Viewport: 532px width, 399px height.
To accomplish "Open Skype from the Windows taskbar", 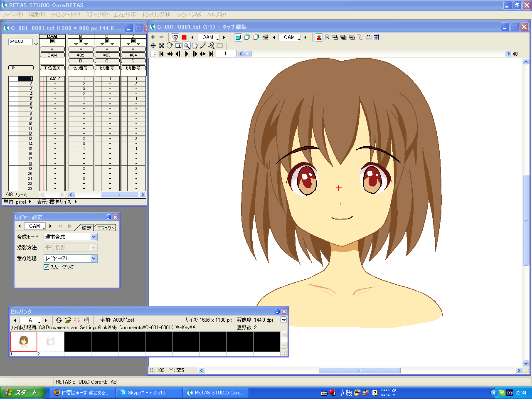I will [149, 393].
